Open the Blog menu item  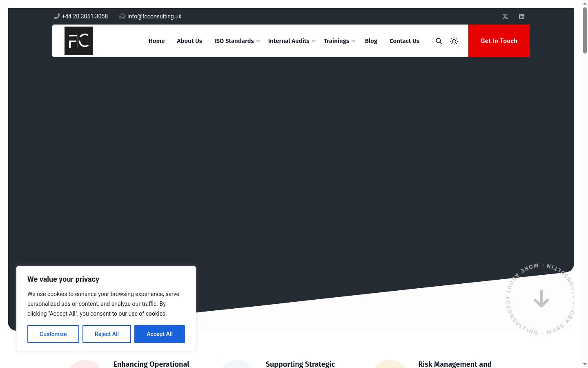pos(371,41)
